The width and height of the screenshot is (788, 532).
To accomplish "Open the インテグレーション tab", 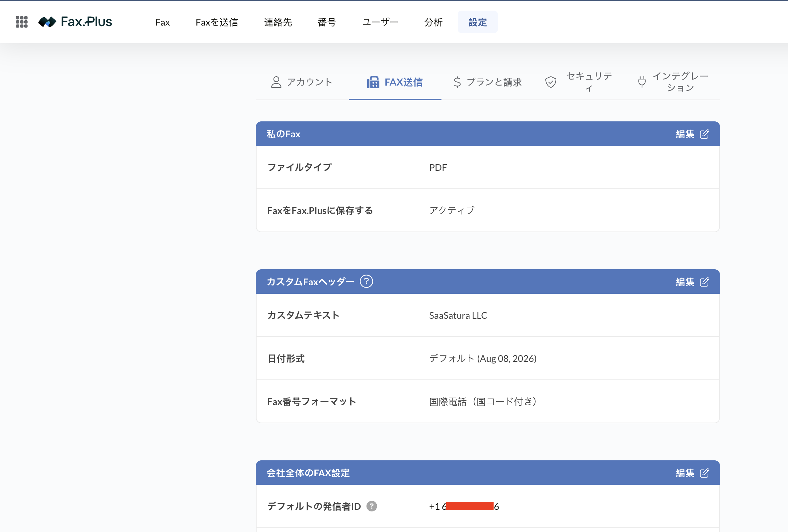I will tap(673, 82).
